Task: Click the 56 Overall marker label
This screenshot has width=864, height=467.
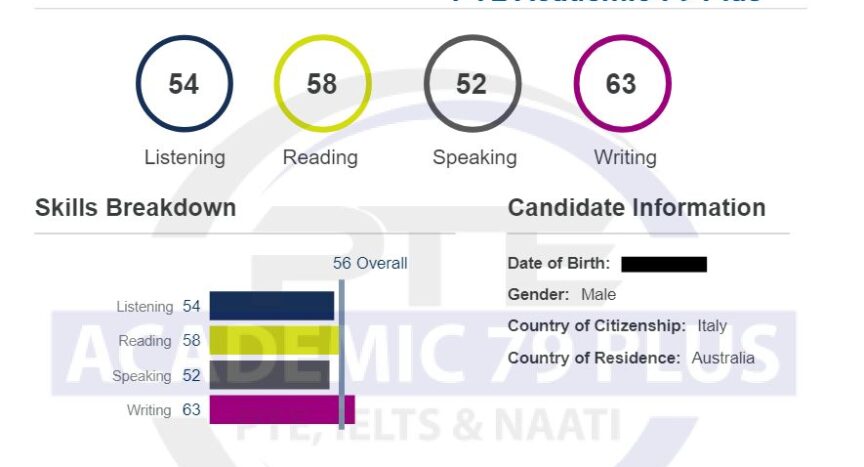Action: [x=370, y=263]
